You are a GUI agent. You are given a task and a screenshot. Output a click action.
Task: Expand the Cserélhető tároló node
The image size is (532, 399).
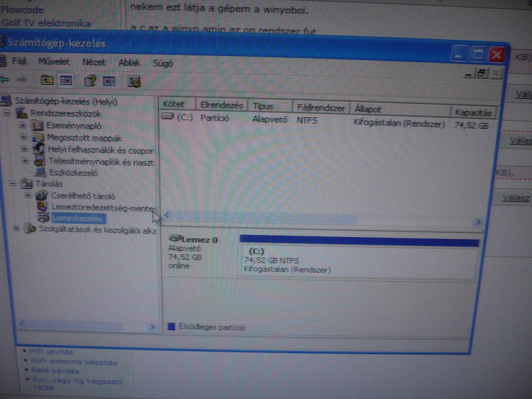28,195
